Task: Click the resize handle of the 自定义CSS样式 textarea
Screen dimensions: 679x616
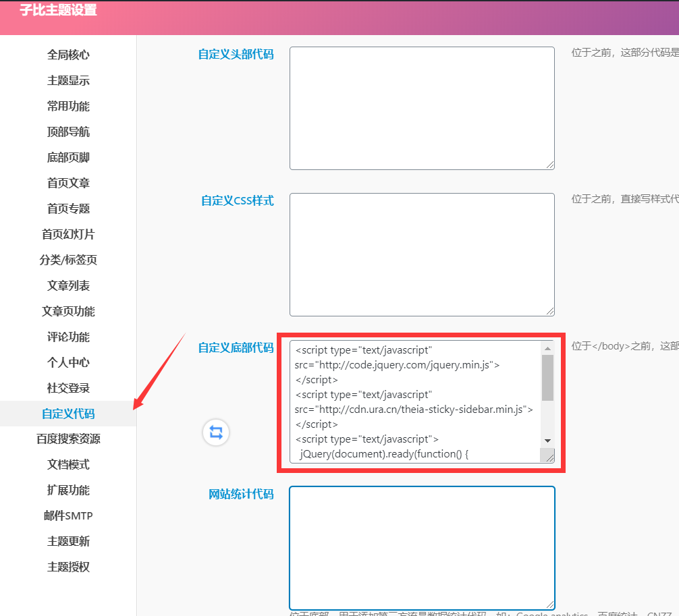Action: point(550,311)
